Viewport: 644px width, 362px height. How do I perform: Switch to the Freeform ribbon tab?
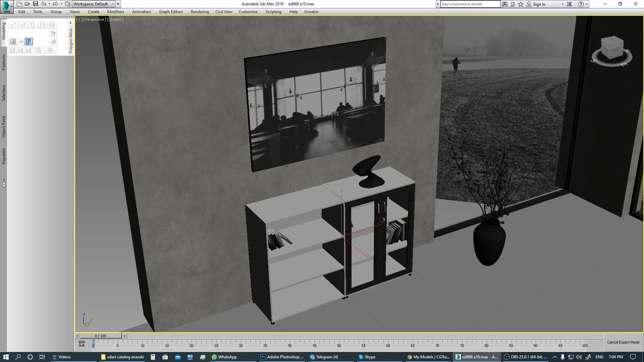[x=4, y=62]
